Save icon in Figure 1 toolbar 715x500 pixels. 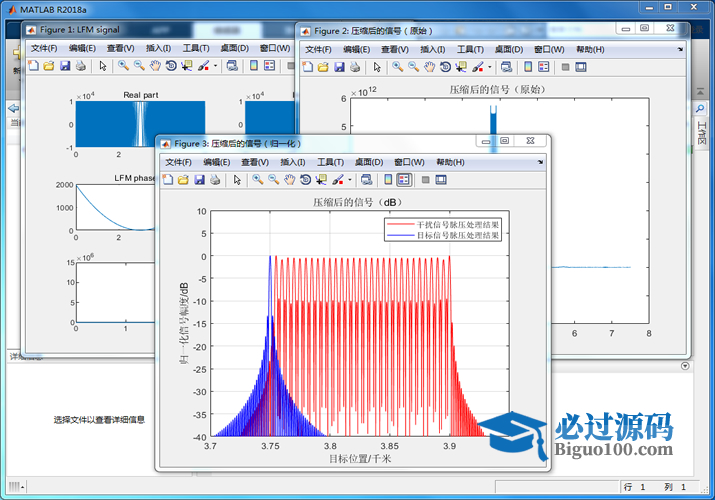tap(65, 66)
